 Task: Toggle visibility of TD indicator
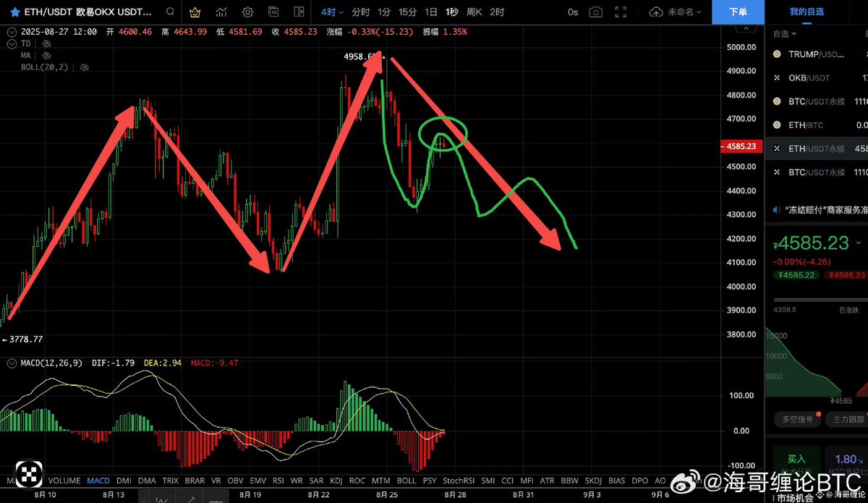46,43
